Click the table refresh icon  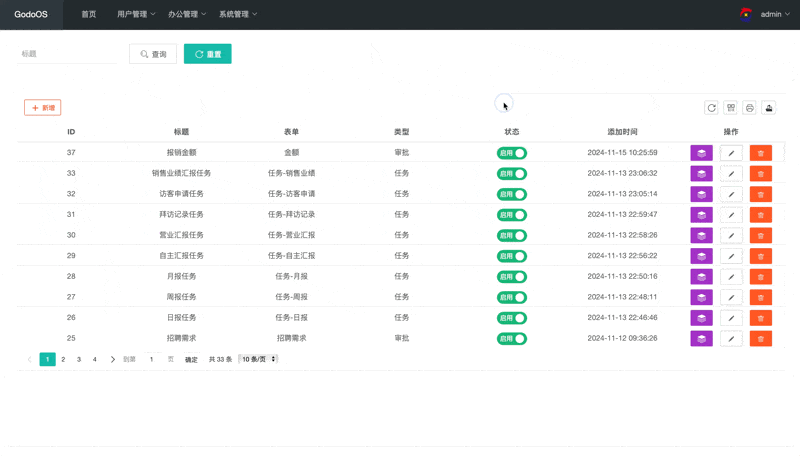click(x=711, y=108)
